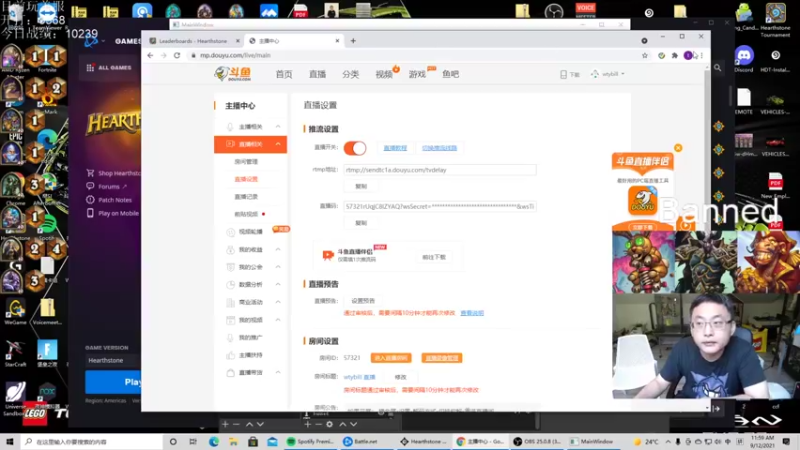Open 首页 in the Douyu navigation
The width and height of the screenshot is (800, 450).
pyautogui.click(x=284, y=74)
